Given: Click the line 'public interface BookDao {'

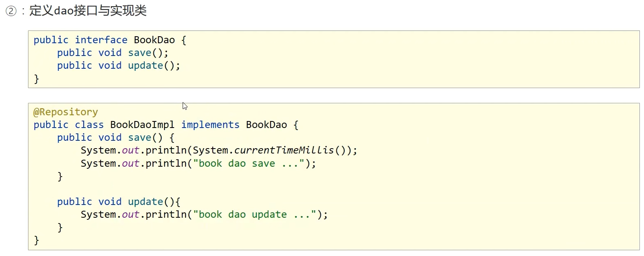Looking at the screenshot, I should pyautogui.click(x=110, y=40).
